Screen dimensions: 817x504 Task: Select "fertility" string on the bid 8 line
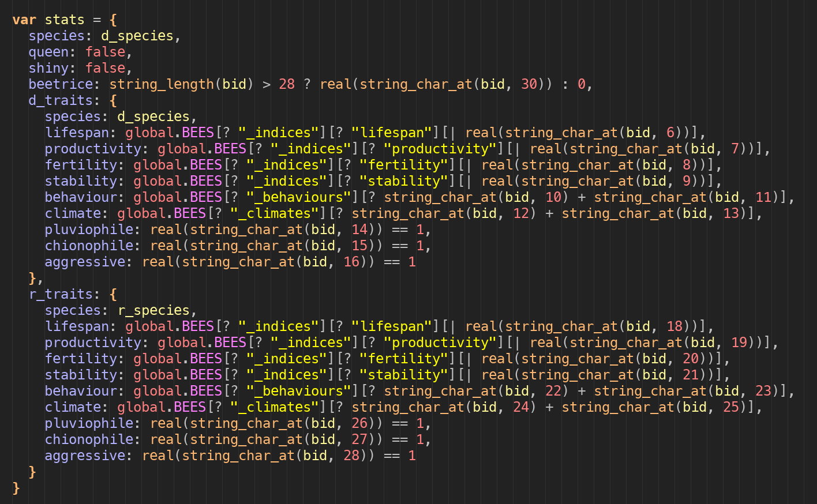coord(404,165)
